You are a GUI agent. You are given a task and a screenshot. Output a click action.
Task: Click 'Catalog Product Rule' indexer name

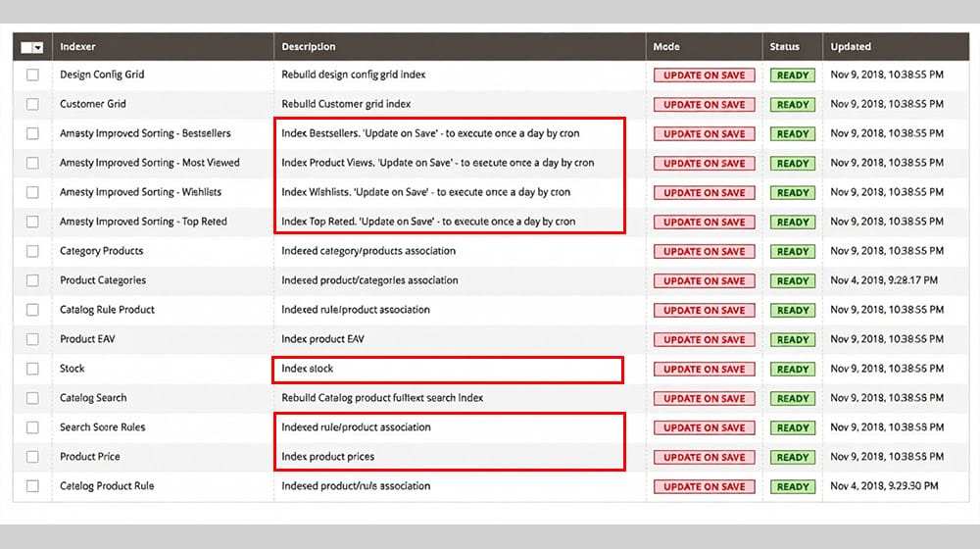click(x=107, y=486)
